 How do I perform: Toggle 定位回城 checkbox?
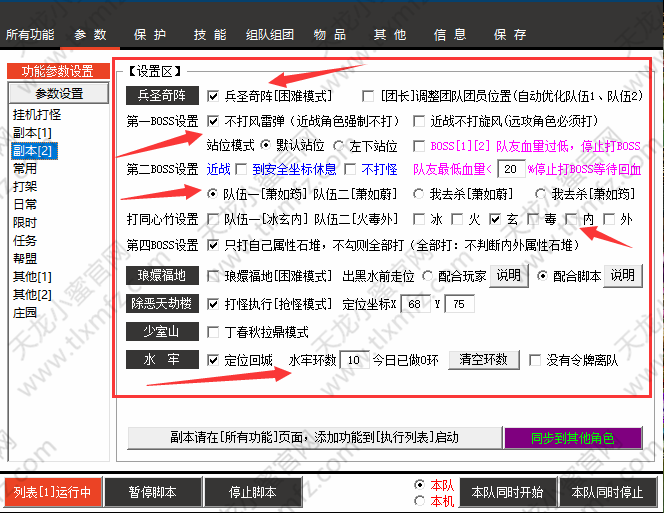[213, 360]
